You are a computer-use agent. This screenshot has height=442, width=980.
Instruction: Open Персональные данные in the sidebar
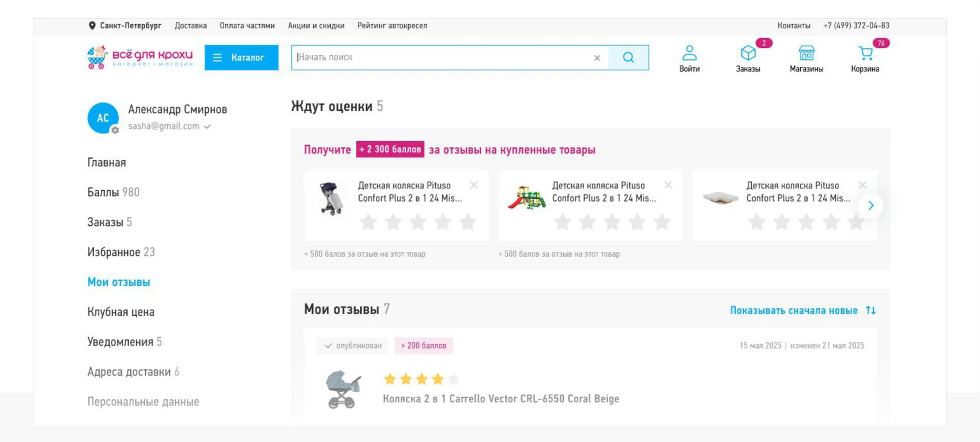point(143,402)
